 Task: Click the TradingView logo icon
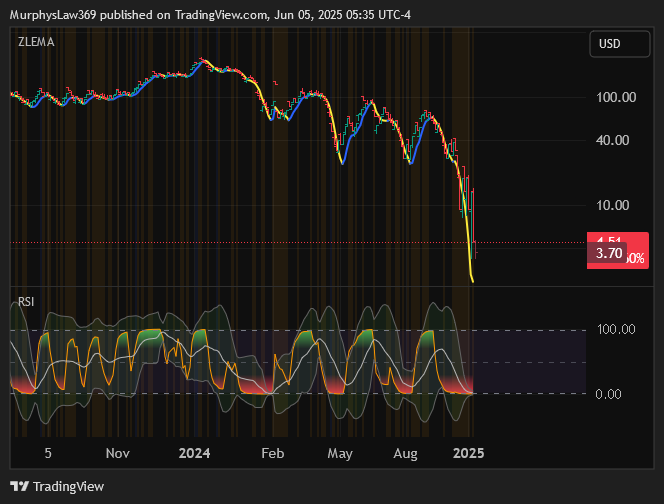(19, 486)
